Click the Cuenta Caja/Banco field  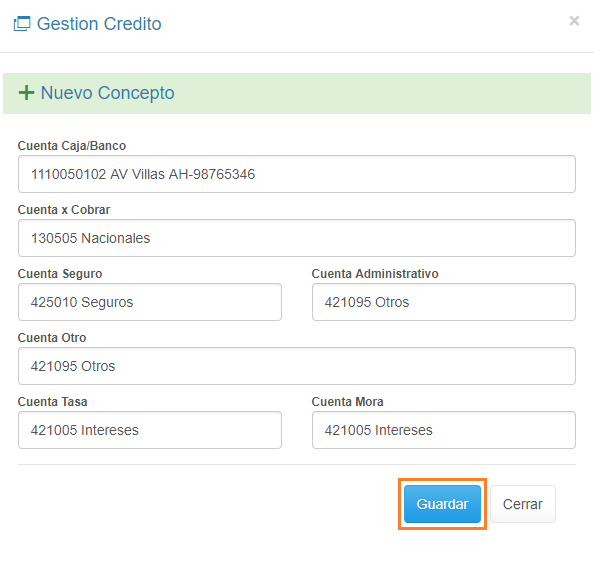tap(297, 174)
